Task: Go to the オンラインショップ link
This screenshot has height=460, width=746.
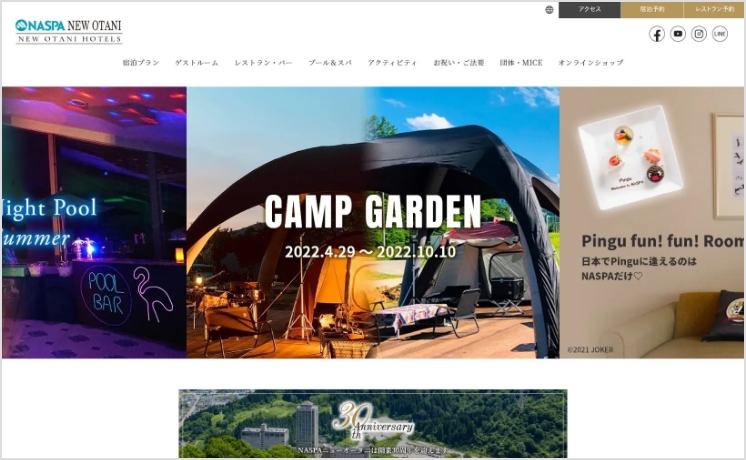Action: [x=590, y=62]
